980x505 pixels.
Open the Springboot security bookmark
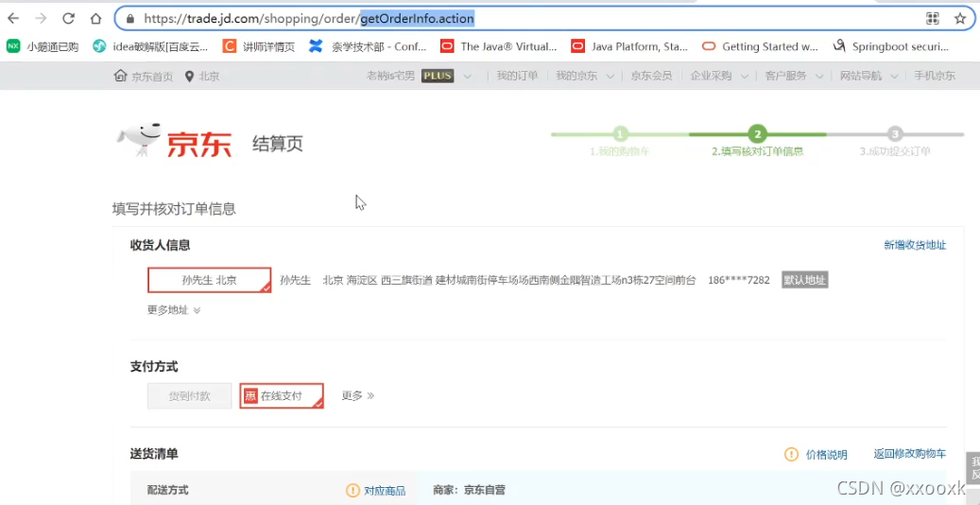[x=891, y=46]
